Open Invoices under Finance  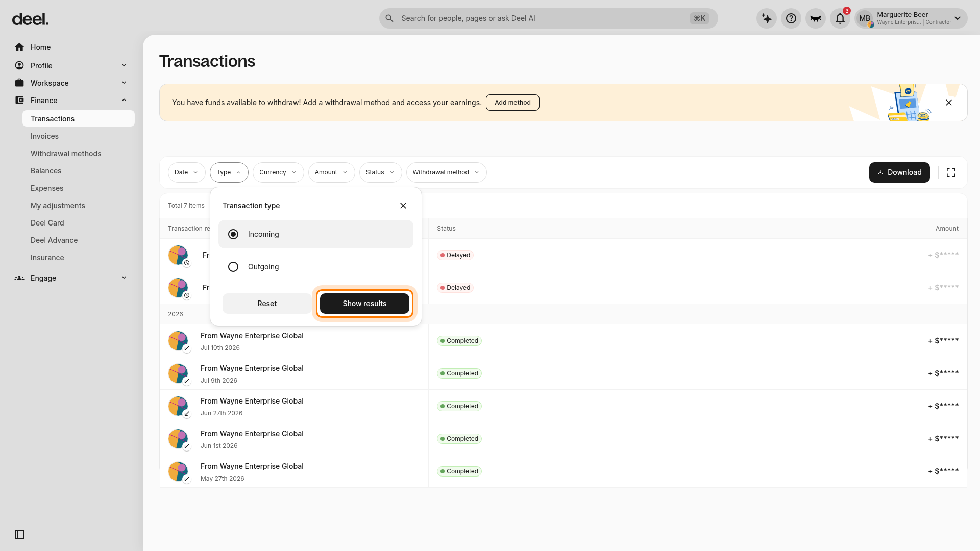(44, 136)
